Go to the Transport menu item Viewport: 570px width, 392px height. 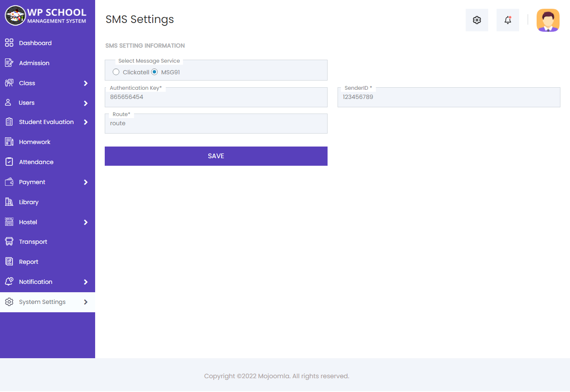tap(48, 242)
